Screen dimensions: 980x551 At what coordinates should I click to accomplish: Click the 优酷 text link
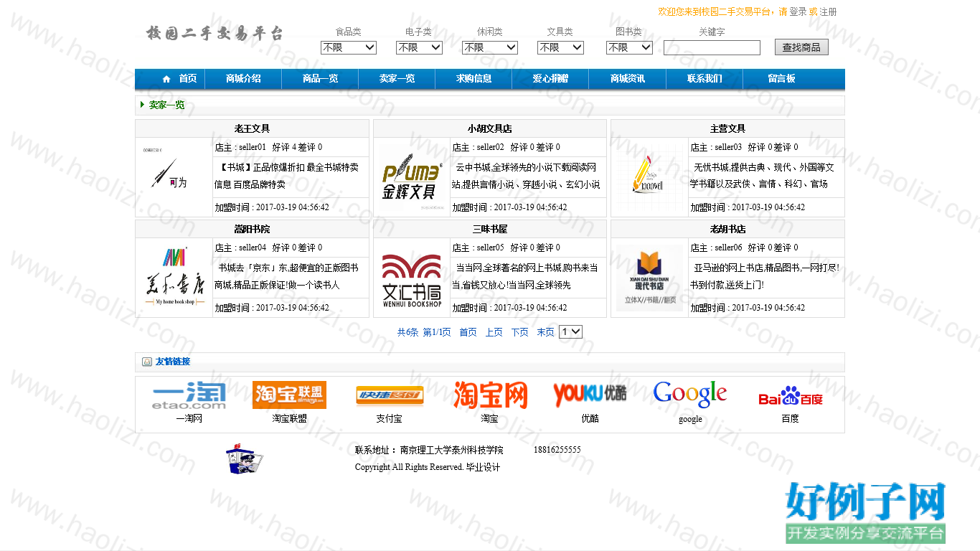590,418
